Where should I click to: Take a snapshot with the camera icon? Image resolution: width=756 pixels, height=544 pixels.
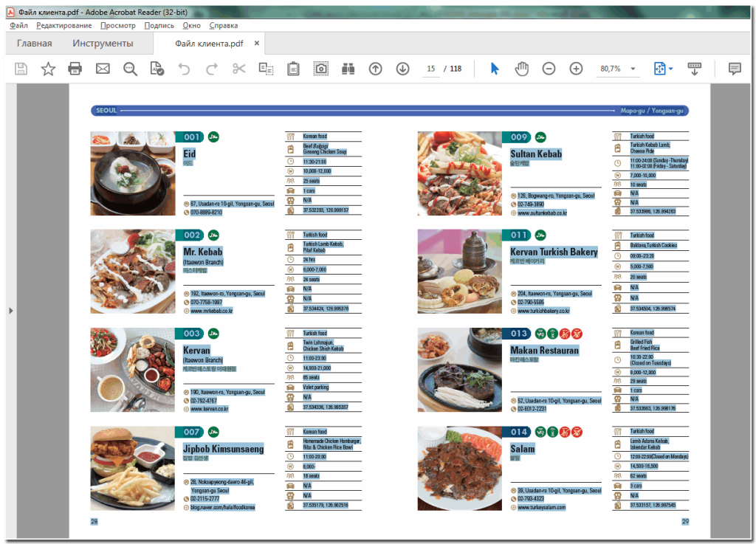pos(321,69)
